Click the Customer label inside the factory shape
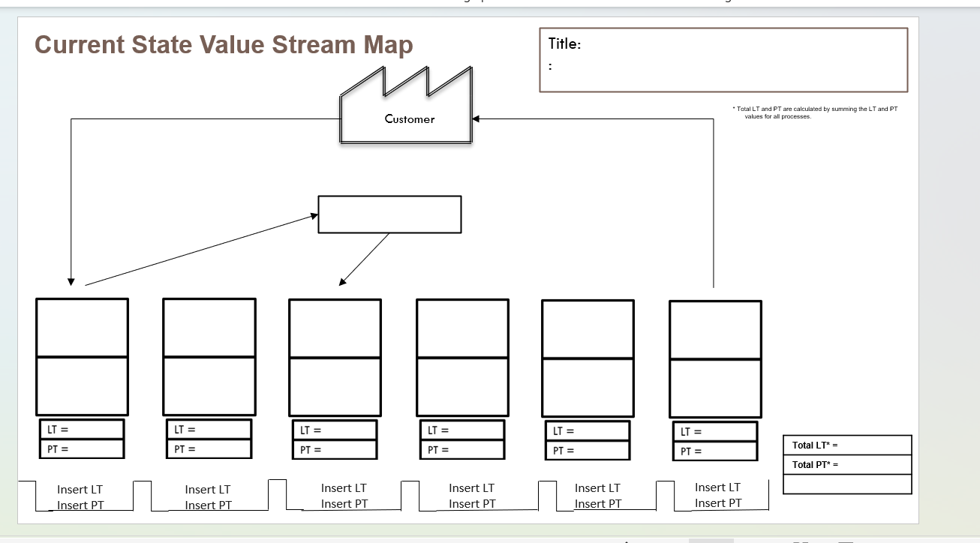Viewport: 980px width, 543px height. (408, 119)
